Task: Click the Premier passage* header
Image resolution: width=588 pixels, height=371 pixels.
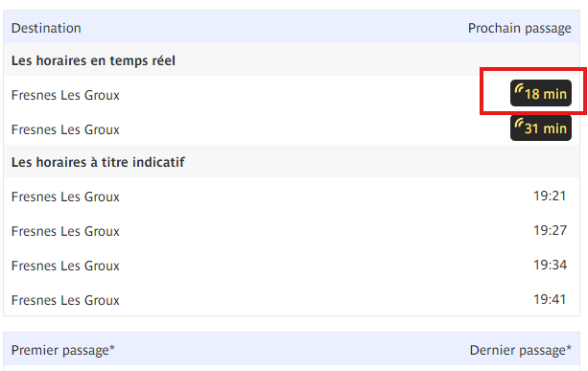Action: pyautogui.click(x=63, y=350)
